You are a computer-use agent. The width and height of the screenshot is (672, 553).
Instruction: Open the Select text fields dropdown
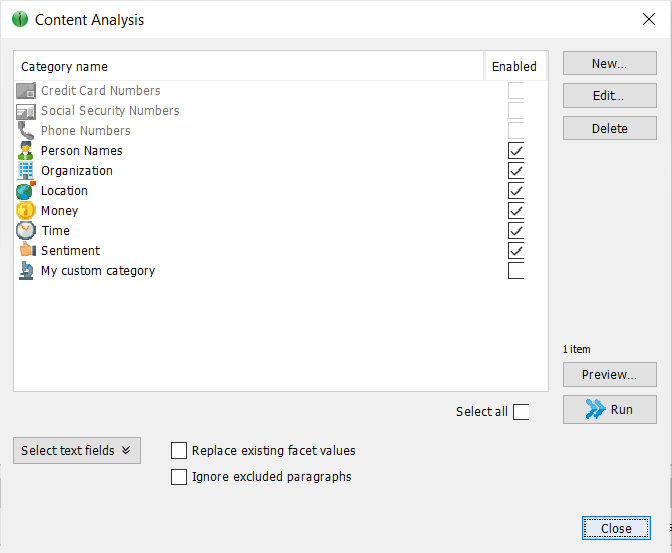coord(77,451)
